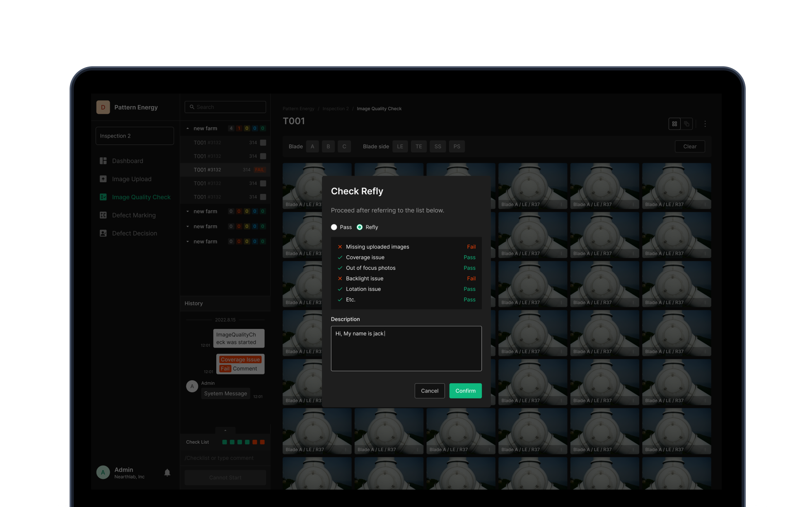This screenshot has width=812, height=507.
Task: Click into the Description text area
Action: tap(406, 348)
